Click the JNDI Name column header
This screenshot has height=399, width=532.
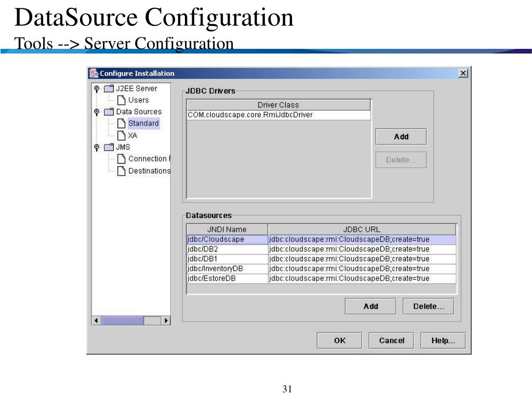[x=227, y=229]
